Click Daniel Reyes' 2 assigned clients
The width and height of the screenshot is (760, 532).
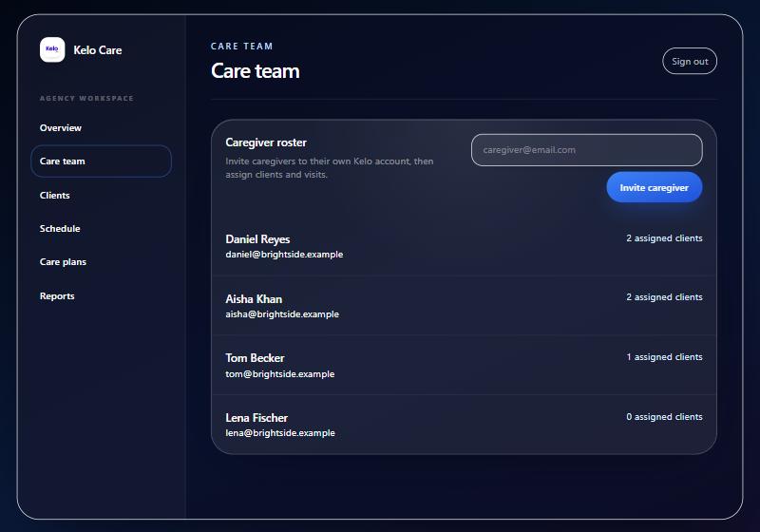coord(664,238)
